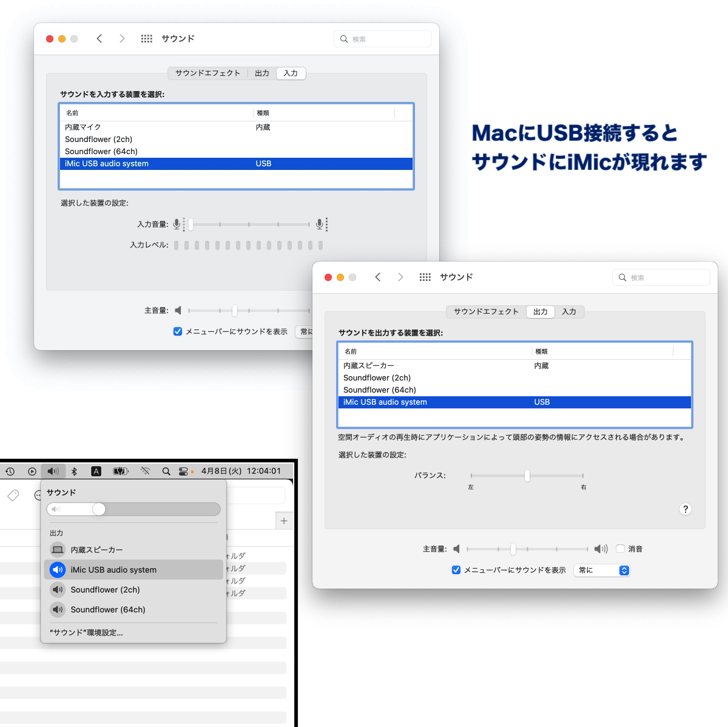This screenshot has width=728, height=727.
Task: Open Control Center from the menu bar
Action: point(183,471)
